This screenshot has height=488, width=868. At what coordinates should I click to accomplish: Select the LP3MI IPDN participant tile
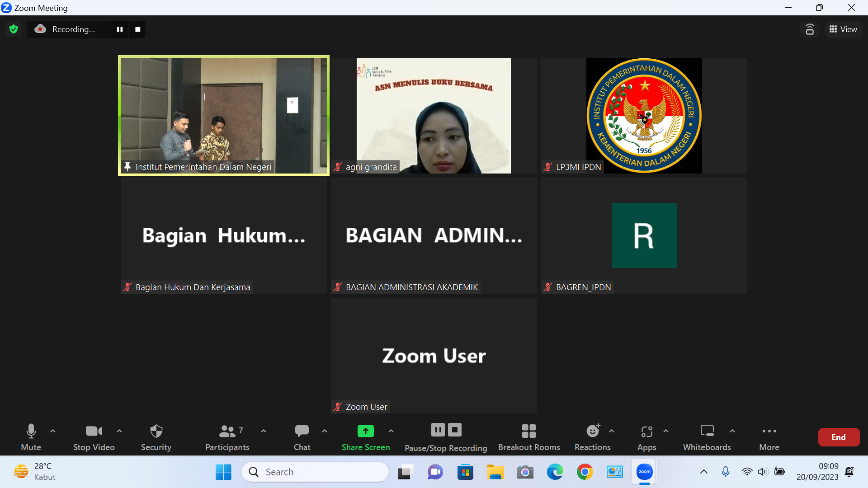click(x=644, y=116)
